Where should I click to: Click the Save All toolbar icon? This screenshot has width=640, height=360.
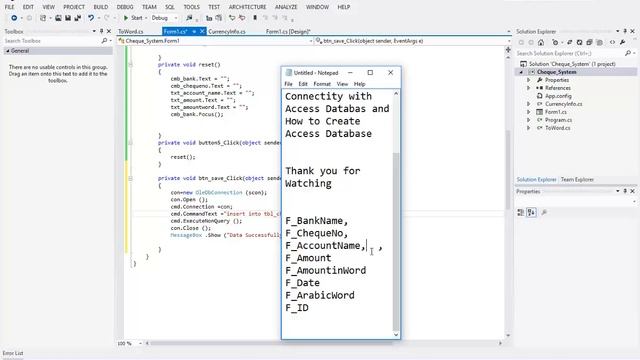77,18
